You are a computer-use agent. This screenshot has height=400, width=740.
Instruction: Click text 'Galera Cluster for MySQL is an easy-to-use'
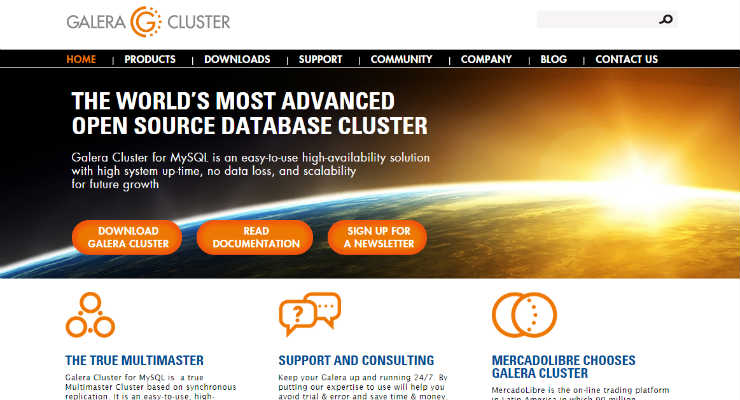pyautogui.click(x=251, y=170)
